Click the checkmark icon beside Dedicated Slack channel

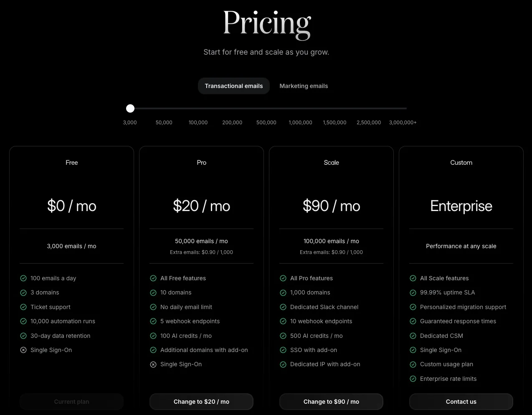(x=283, y=307)
